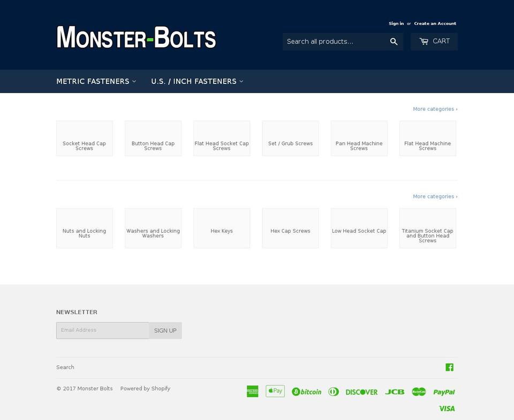Open Flat Head Machine Screws category
This screenshot has height=420, width=514.
point(428,138)
